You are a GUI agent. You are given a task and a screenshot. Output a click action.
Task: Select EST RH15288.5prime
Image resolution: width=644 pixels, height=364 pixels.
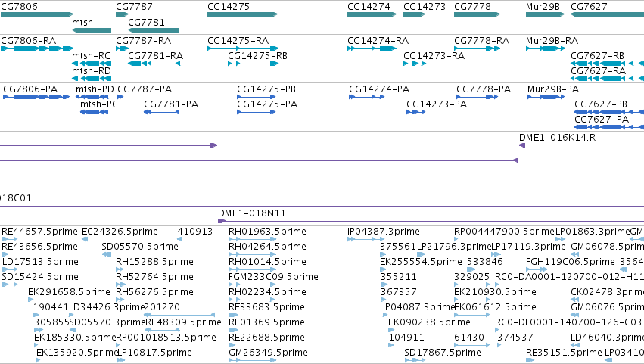point(154,262)
